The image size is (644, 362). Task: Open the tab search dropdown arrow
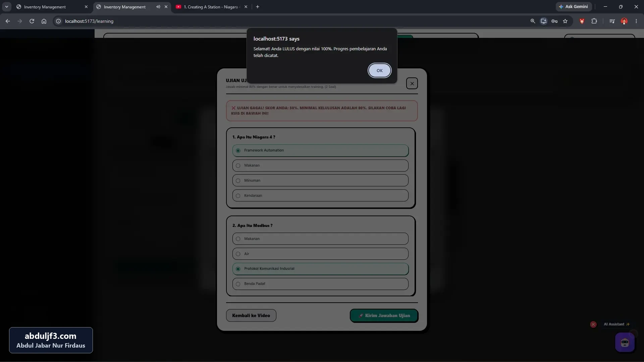[x=6, y=7]
